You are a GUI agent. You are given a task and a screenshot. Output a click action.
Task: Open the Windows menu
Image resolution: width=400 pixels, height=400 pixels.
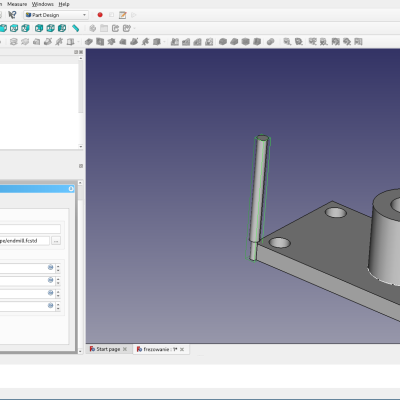tap(43, 4)
